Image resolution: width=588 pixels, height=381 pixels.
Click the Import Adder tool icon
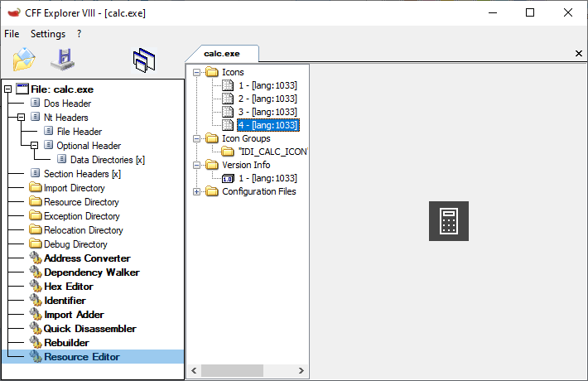click(36, 314)
